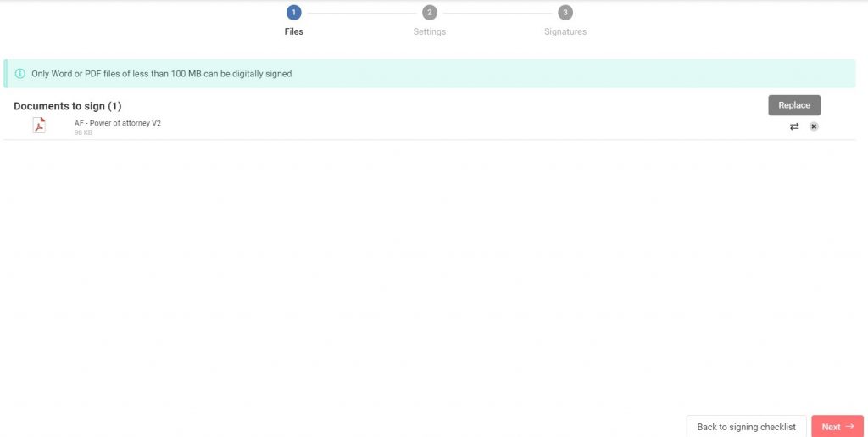868x437 pixels.
Task: Click the progress line between steps 1 and 2
Action: tap(362, 13)
